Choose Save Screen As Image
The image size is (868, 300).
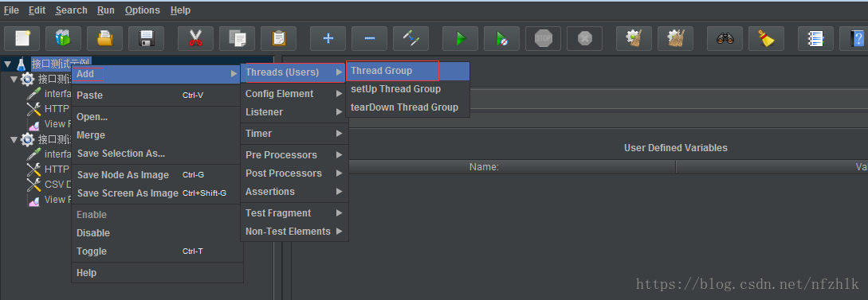(156, 193)
